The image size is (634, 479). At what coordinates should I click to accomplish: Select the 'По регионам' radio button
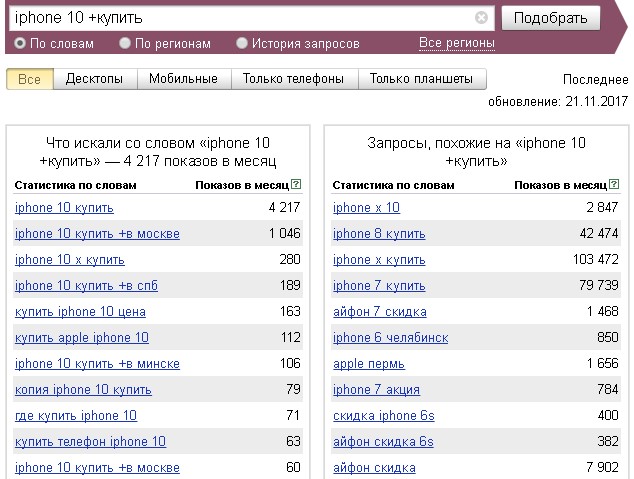125,43
